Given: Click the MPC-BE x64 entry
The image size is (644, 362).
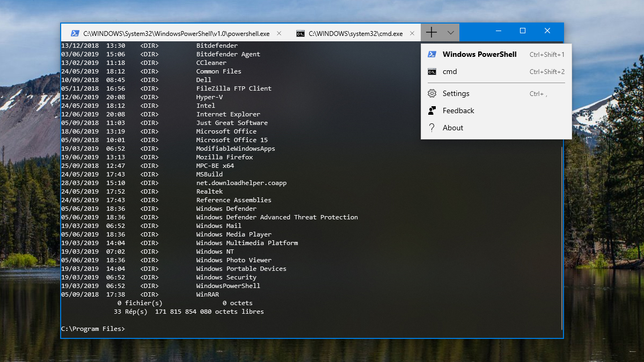Looking at the screenshot, I should pyautogui.click(x=215, y=166).
